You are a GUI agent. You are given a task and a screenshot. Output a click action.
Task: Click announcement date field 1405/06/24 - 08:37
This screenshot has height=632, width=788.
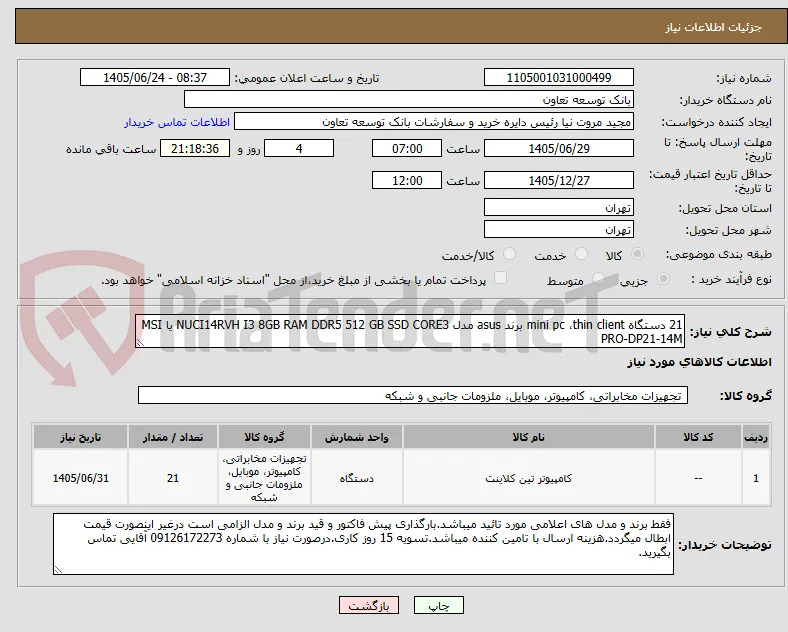[155, 77]
